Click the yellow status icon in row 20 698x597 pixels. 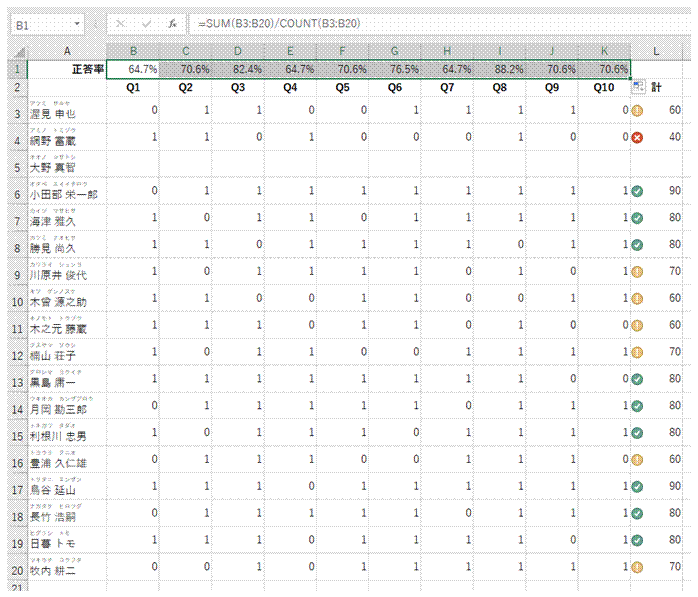point(637,567)
